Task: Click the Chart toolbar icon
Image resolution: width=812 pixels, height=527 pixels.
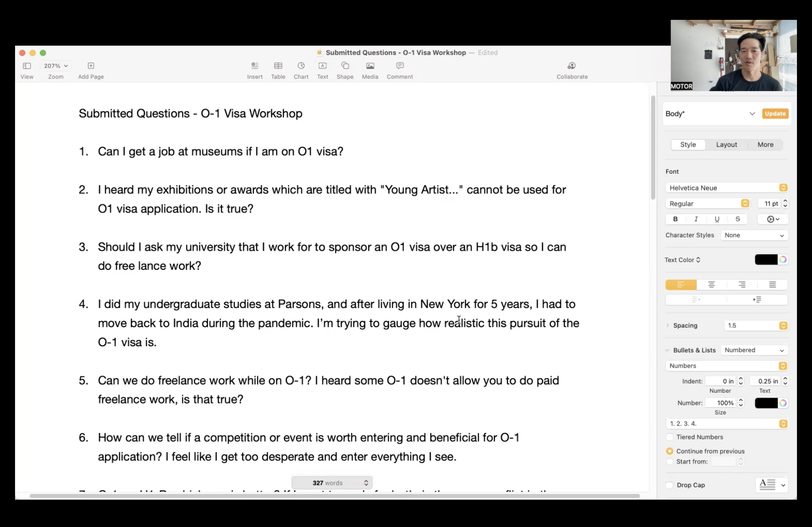Action: (301, 66)
